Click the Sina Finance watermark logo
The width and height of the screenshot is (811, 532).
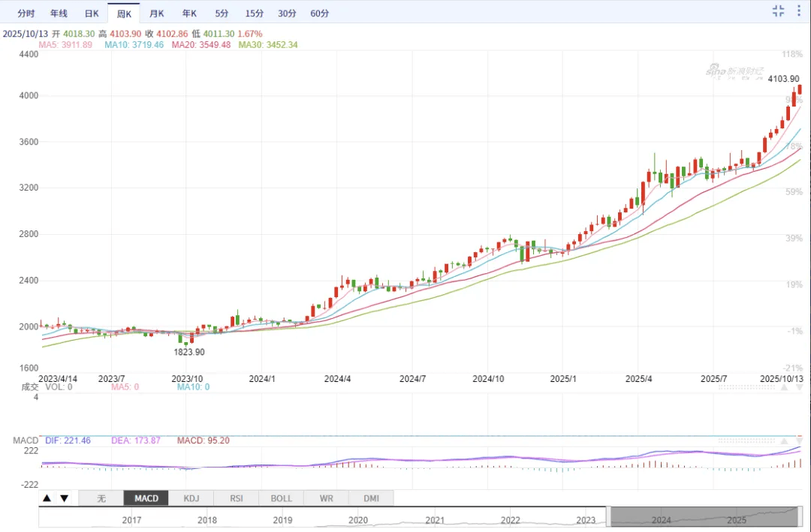[734, 71]
